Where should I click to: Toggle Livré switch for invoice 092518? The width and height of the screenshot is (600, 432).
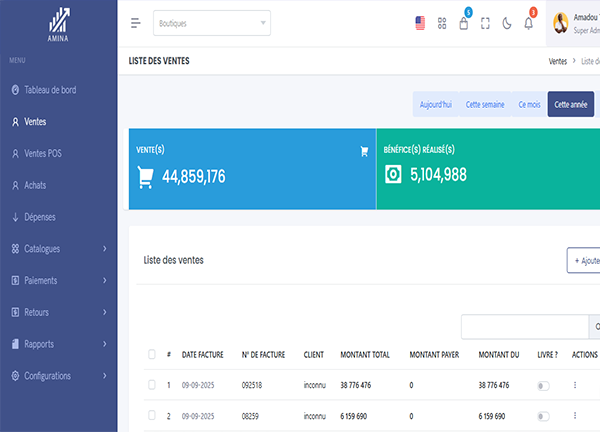click(544, 385)
